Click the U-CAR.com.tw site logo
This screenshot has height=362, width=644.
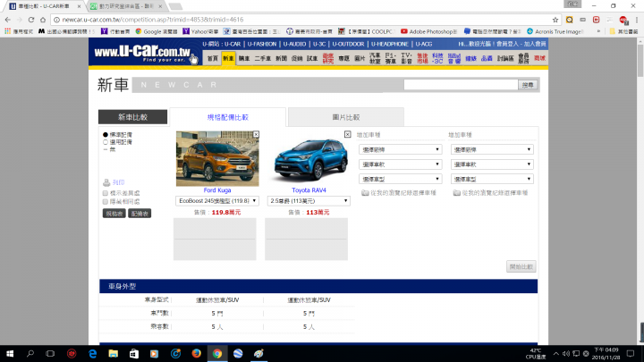(x=143, y=53)
